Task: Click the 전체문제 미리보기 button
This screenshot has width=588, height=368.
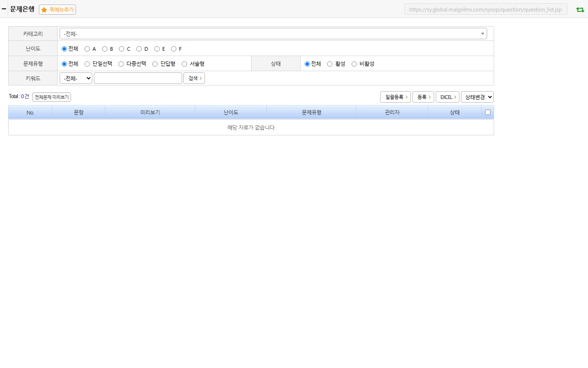Action: (x=51, y=97)
